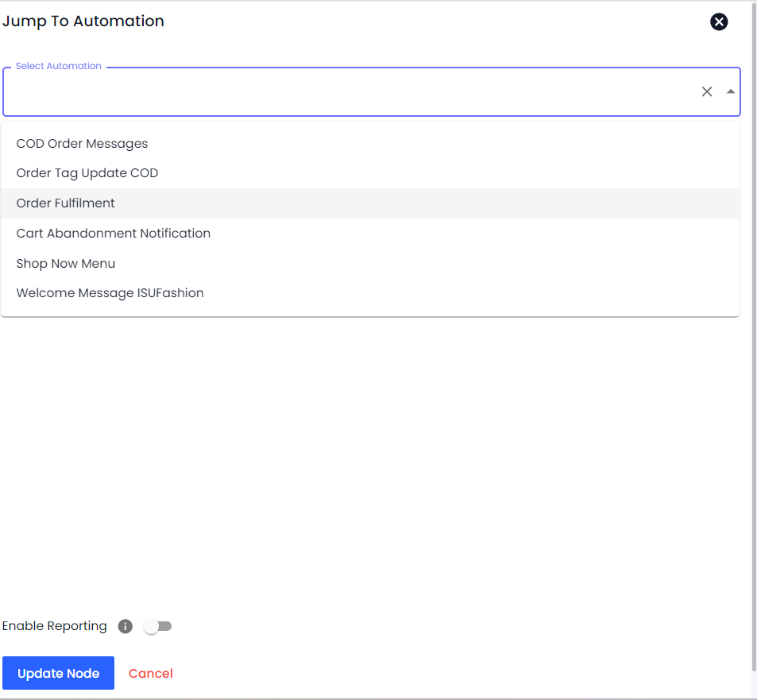Pick the Order Fulfilment automation
Viewport: 757px width, 700px height.
click(66, 203)
